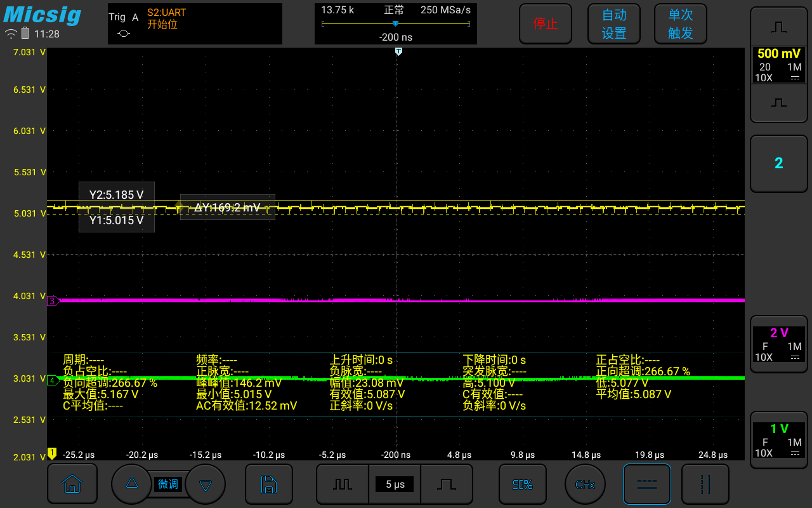The height and width of the screenshot is (508, 812).
Task: Tap the down arrow fine-adjust button
Action: tap(205, 484)
